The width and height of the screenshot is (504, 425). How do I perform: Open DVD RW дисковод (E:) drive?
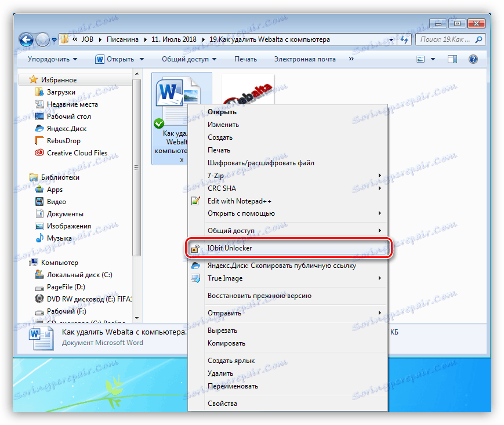pyautogui.click(x=89, y=299)
